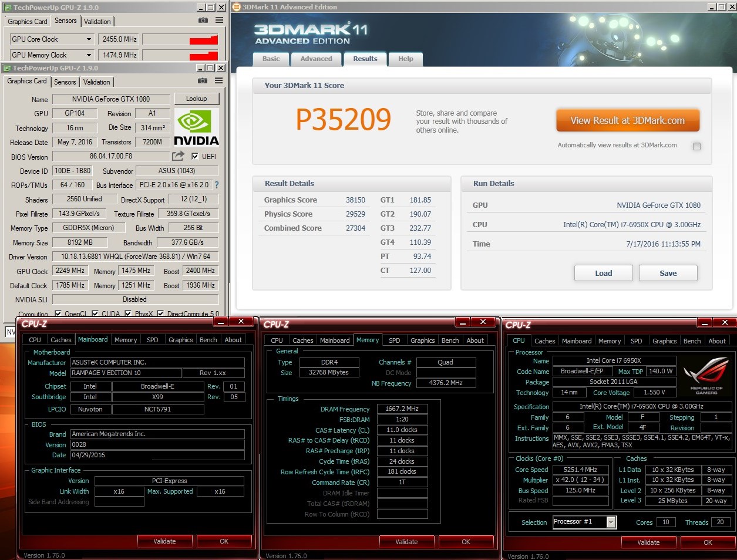737x560 pixels.
Task: Open the Results tab in 3DMark 11
Action: coord(365,59)
